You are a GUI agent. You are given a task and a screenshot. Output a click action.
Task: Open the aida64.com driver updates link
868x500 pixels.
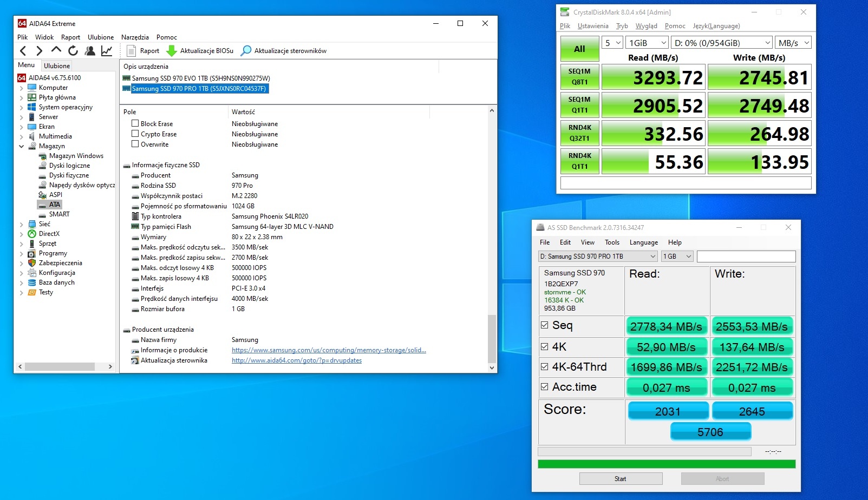coord(297,360)
